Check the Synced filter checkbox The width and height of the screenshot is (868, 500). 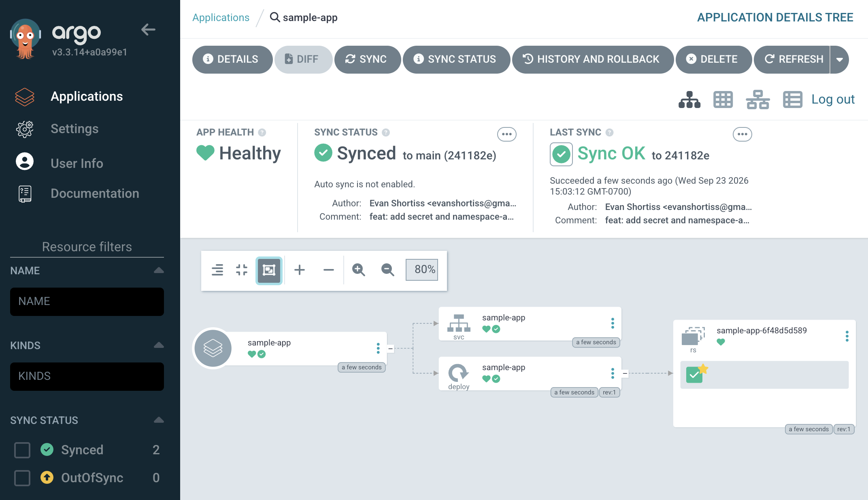22,450
